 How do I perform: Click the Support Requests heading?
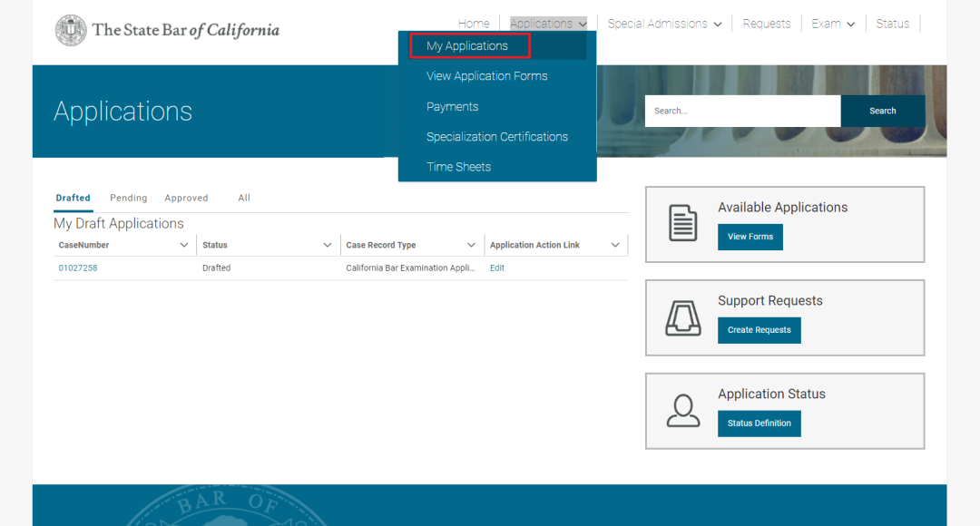(x=770, y=300)
